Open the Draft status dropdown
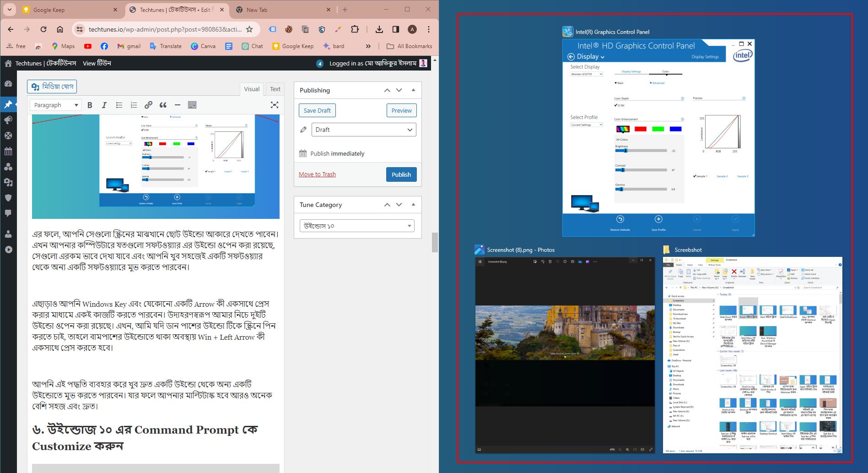 364,130
